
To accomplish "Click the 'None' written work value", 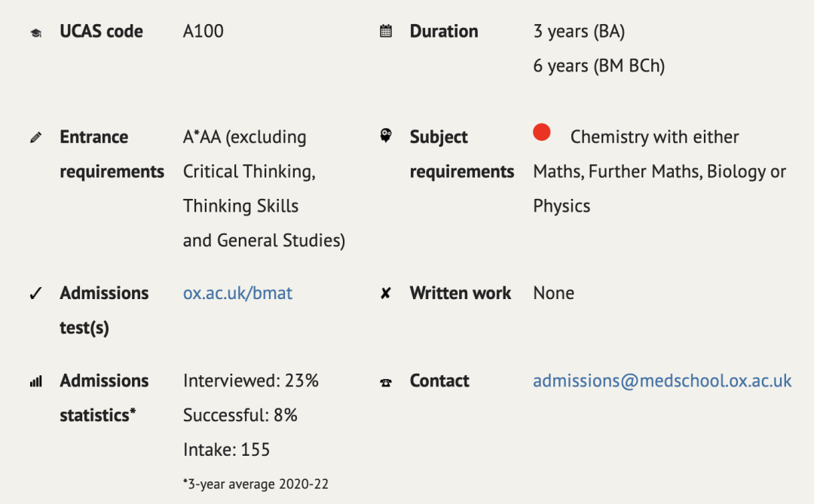I will 553,293.
